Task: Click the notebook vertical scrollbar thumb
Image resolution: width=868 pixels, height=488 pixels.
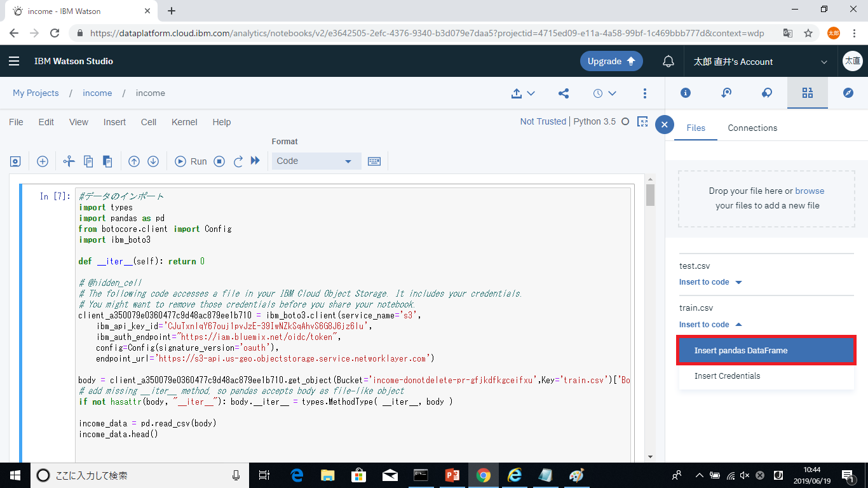Action: pyautogui.click(x=650, y=195)
